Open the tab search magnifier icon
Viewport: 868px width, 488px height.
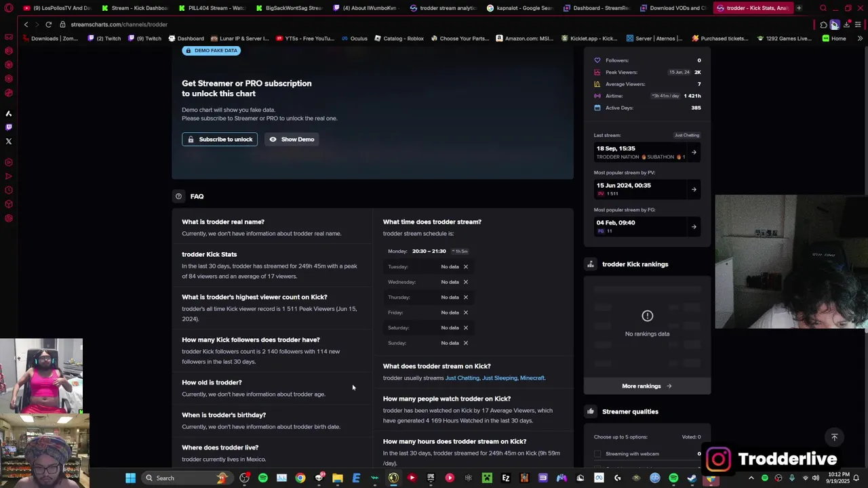click(823, 8)
